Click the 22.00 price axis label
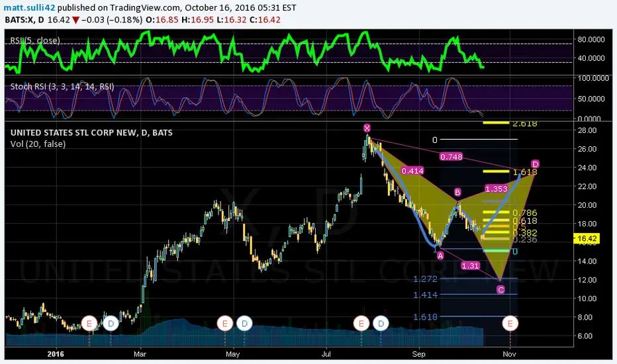Screen dimensions: 617x364 tap(587, 186)
